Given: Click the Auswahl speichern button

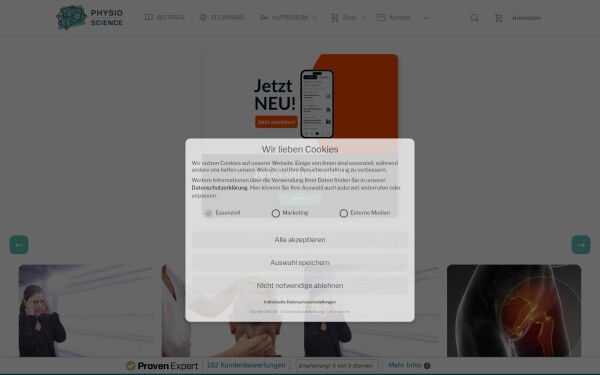Looking at the screenshot, I should pos(300,262).
